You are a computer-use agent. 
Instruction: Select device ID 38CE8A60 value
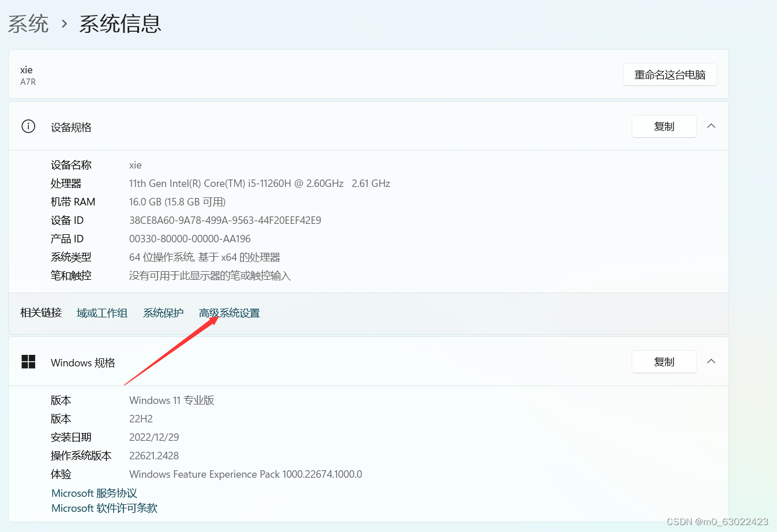click(225, 220)
